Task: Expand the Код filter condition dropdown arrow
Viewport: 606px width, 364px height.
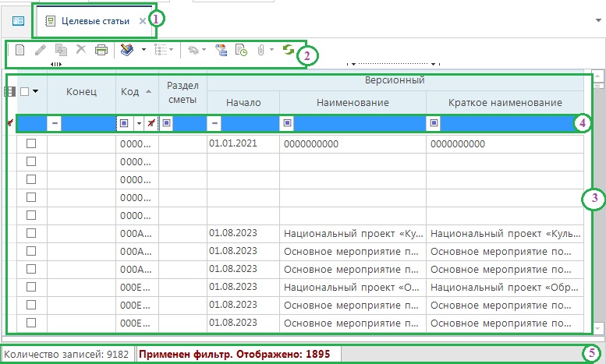Action: (x=139, y=123)
